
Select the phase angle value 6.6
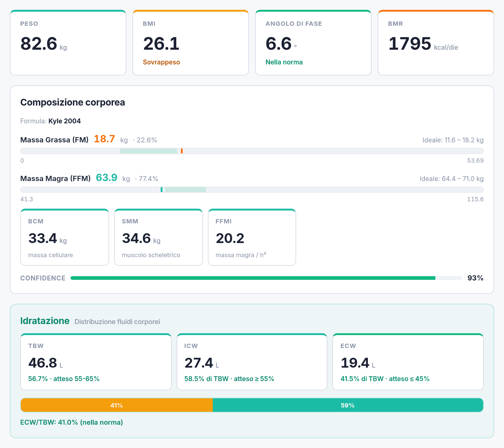pyautogui.click(x=278, y=44)
